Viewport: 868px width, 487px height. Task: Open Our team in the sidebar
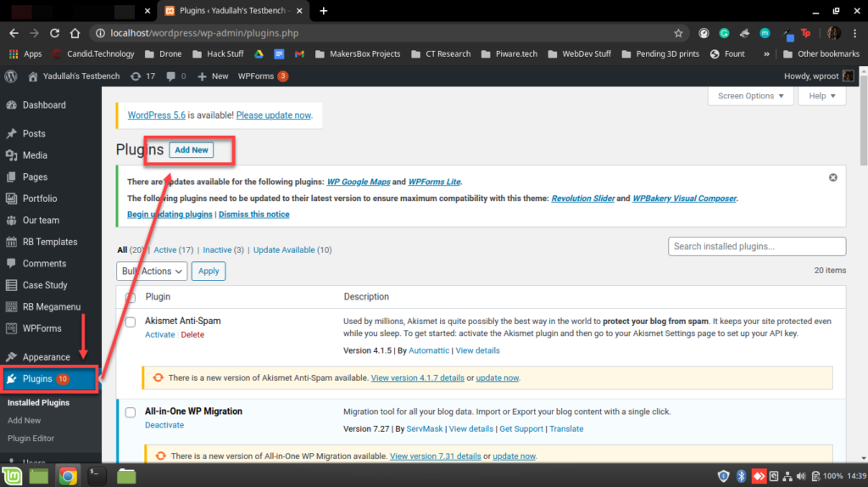click(41, 220)
